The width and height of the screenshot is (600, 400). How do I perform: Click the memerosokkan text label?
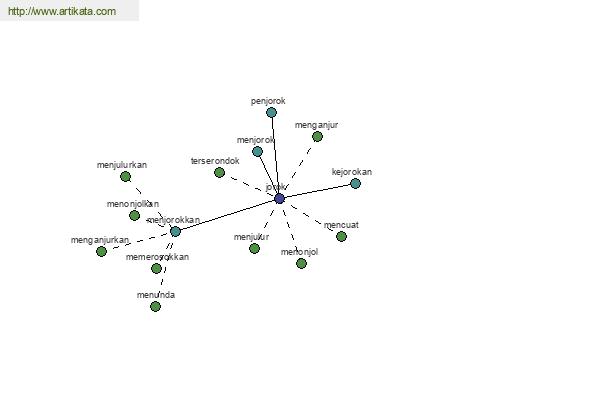click(157, 257)
